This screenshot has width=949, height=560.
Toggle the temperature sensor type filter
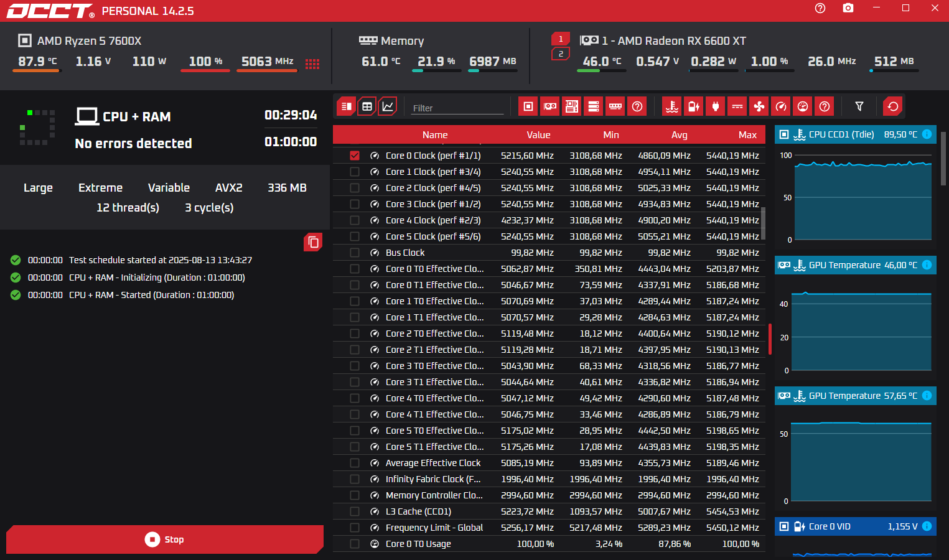pos(672,106)
